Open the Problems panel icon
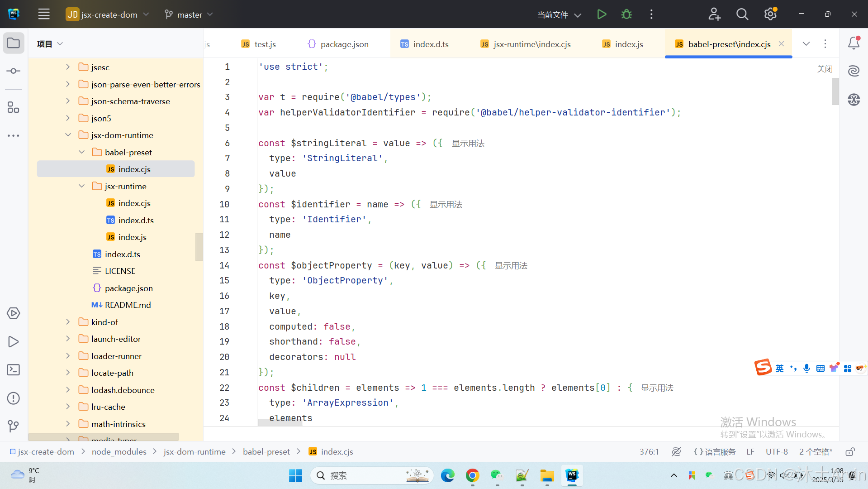Image resolution: width=868 pixels, height=489 pixels. [13, 398]
